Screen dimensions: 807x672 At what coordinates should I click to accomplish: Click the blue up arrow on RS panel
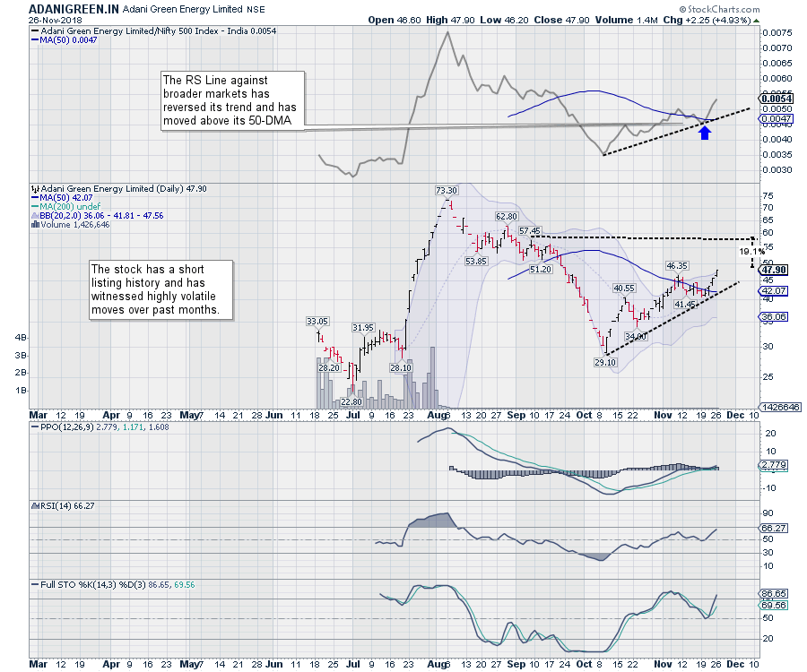[x=705, y=133]
